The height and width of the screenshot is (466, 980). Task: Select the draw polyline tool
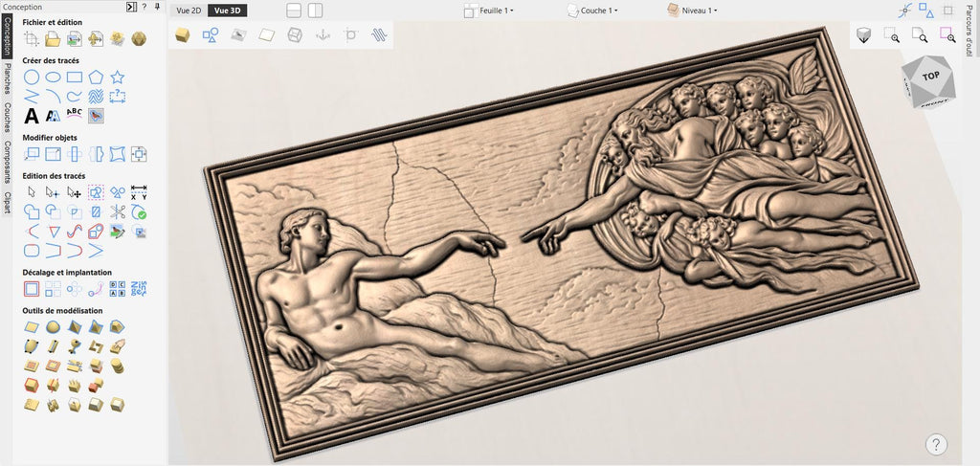coord(32,97)
